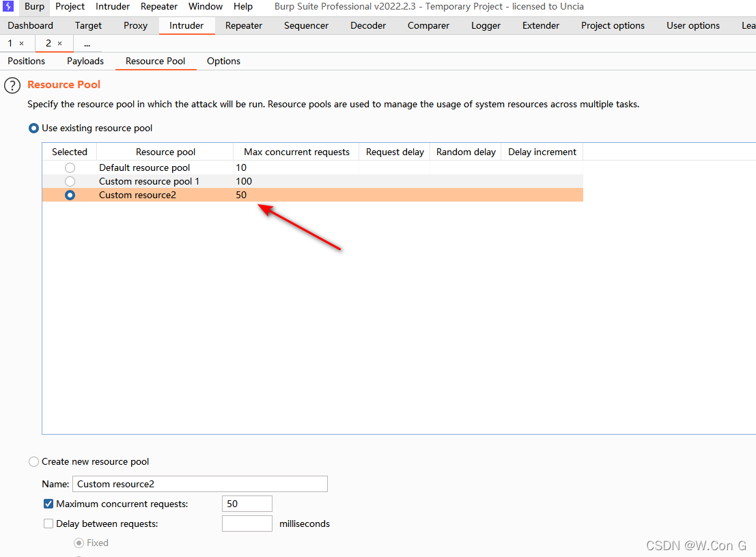
Task: Click the Maximum concurrent requests value field
Action: click(247, 504)
